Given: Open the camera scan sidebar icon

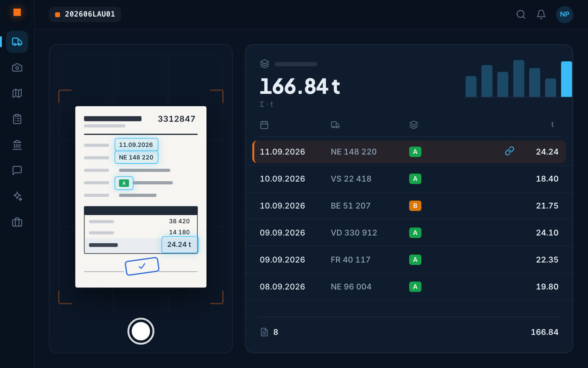Looking at the screenshot, I should pyautogui.click(x=17, y=68).
